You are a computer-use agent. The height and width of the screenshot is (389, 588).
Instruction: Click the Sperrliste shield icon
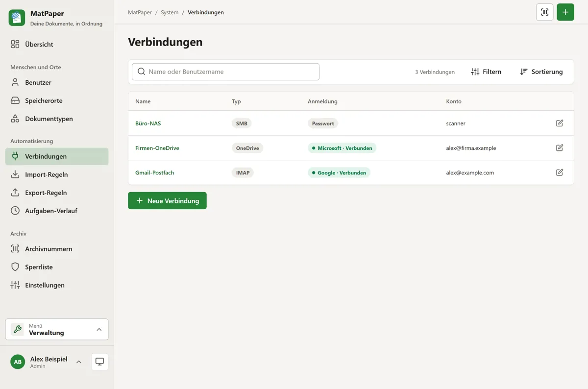[x=15, y=267]
